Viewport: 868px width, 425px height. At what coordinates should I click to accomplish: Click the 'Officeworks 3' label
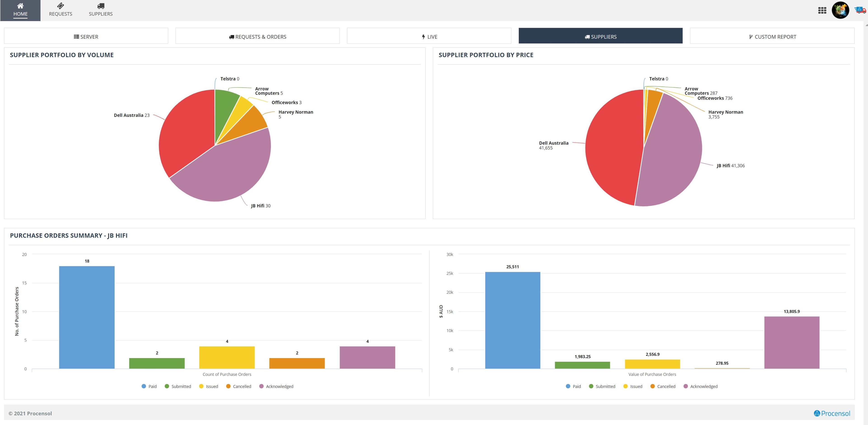tap(286, 102)
